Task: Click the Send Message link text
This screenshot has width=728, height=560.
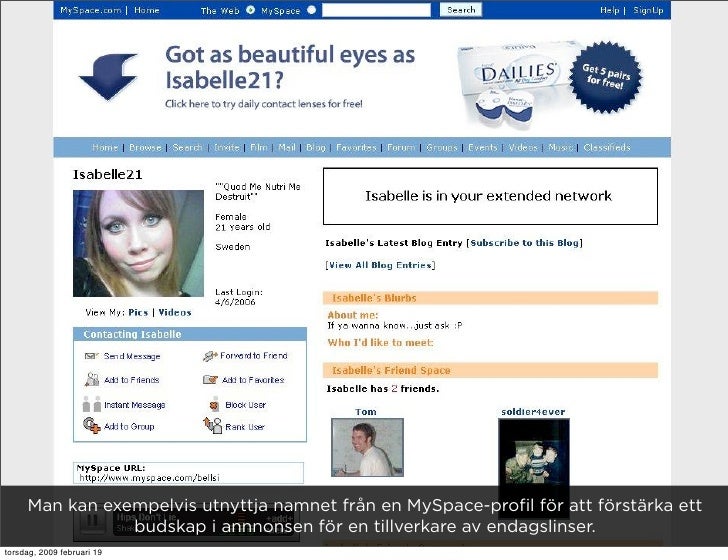Action: point(132,356)
